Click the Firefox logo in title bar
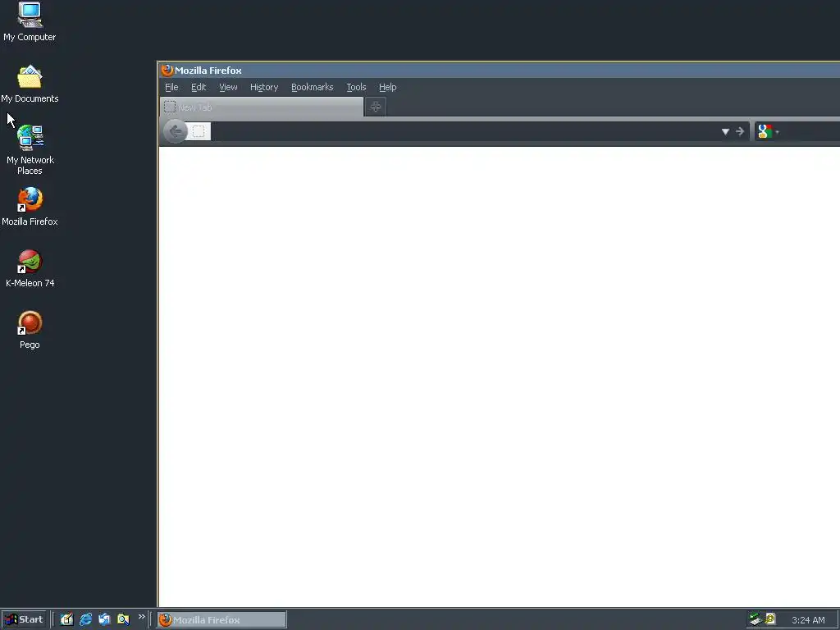The width and height of the screenshot is (840, 630). [167, 71]
